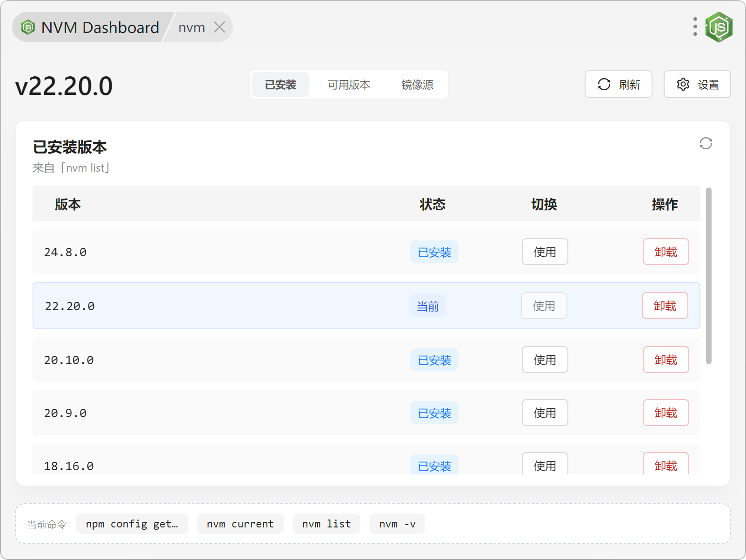
Task: Uninstall Node version 20.9.0
Action: click(666, 413)
